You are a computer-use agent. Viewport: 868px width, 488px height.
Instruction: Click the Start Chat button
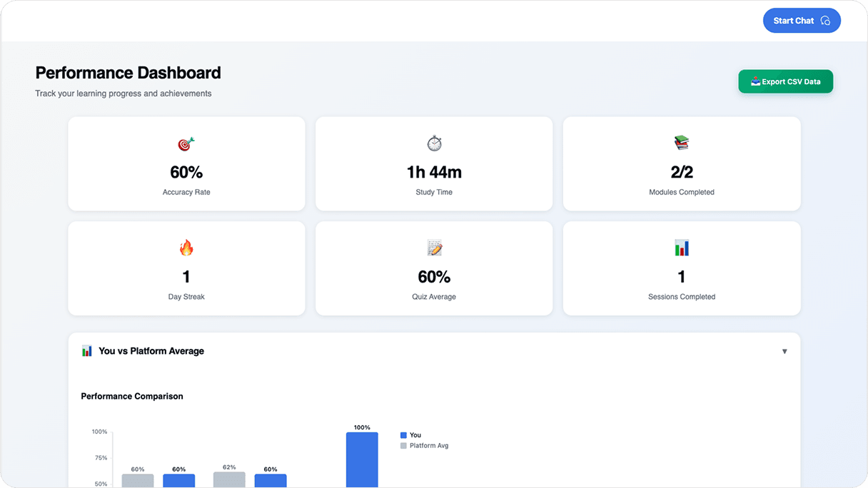(802, 21)
